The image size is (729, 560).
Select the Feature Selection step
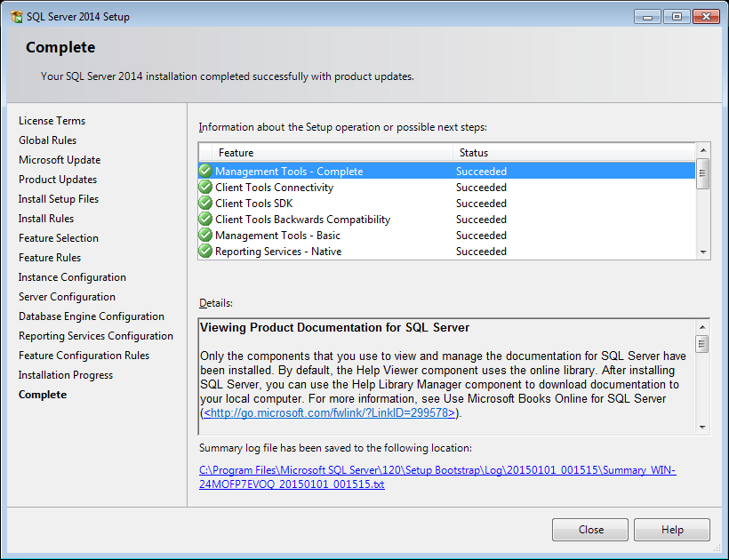[59, 238]
